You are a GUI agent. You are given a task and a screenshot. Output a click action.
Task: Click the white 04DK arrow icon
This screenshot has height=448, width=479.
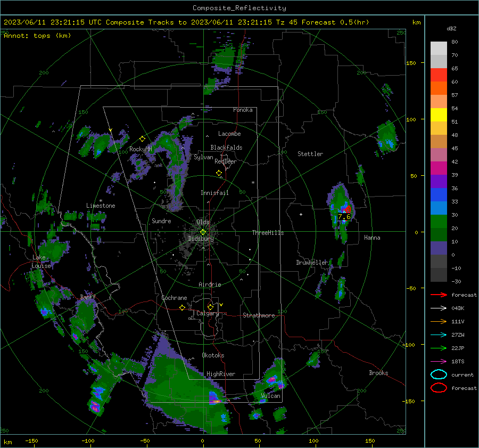click(439, 308)
